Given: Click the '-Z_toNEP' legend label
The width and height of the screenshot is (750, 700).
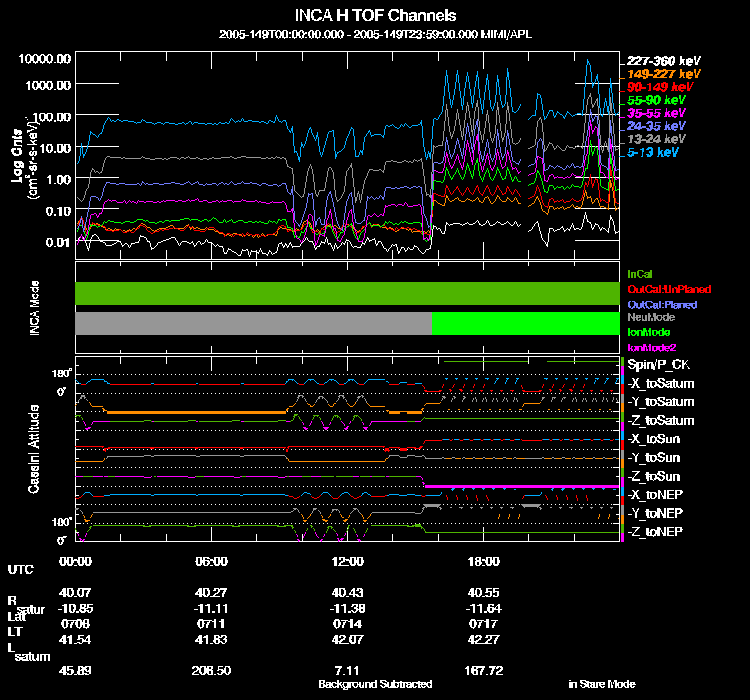Looking at the screenshot, I should click(x=655, y=532).
